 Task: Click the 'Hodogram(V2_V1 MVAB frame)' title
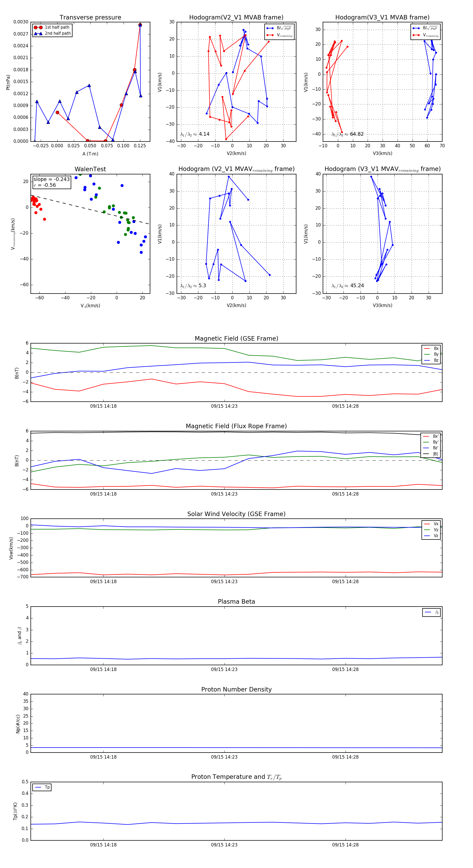[x=236, y=18]
